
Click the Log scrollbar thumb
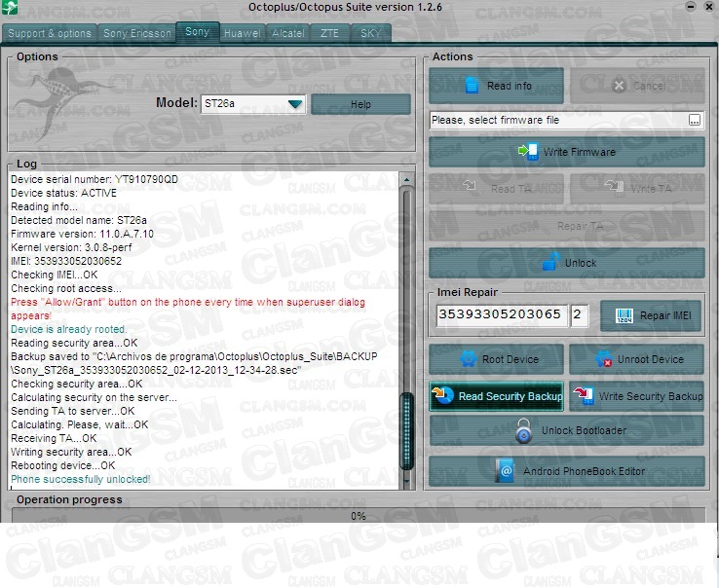(406, 430)
